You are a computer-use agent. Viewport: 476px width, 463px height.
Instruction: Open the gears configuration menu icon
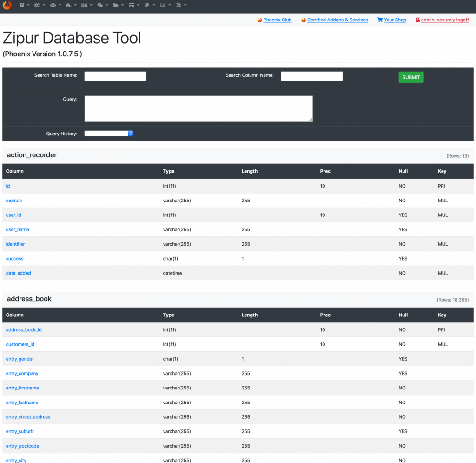[x=37, y=5]
